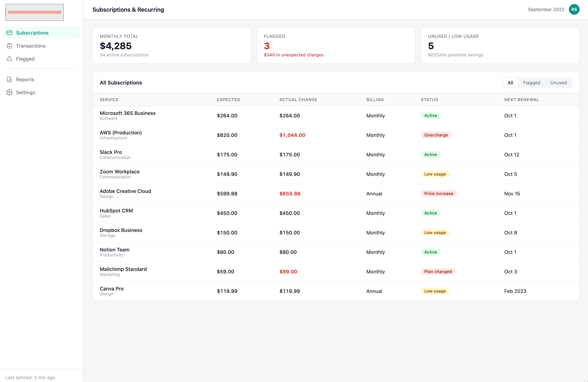Select the All filter tab

coord(510,83)
